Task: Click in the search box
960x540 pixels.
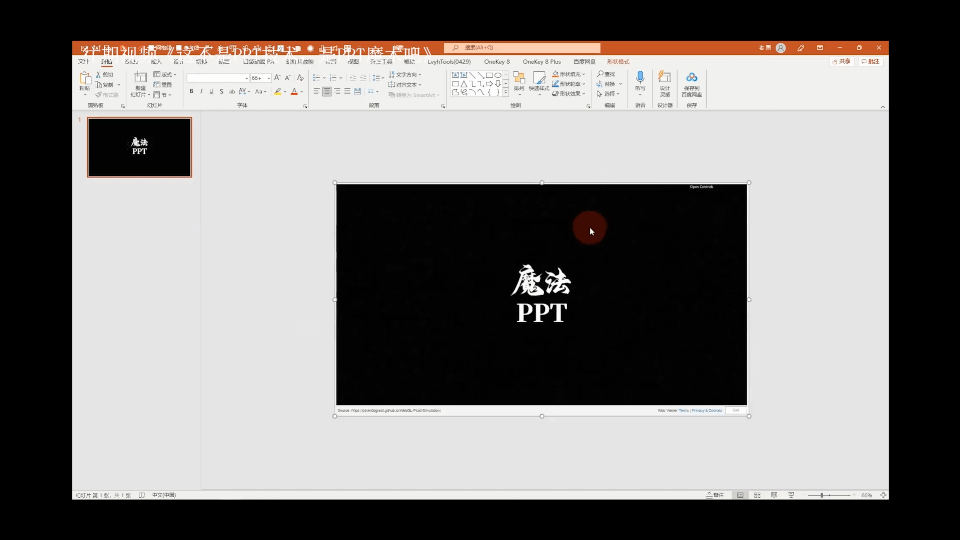Action: coord(522,48)
